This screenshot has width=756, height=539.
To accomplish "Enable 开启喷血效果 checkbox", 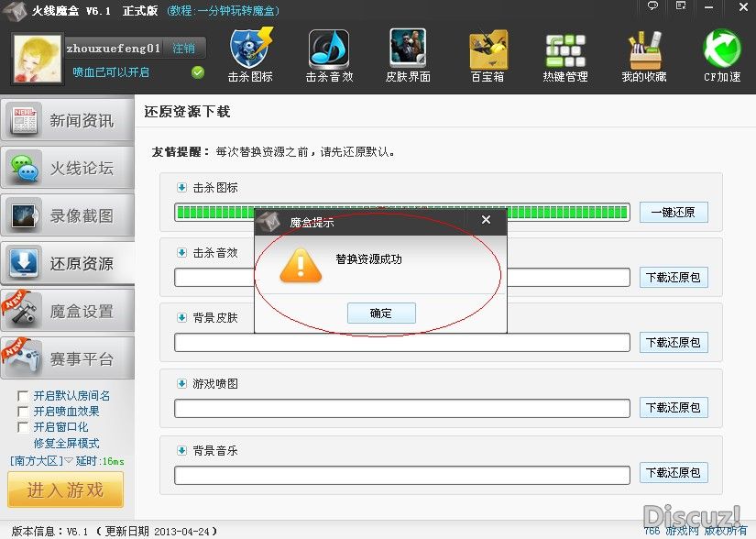I will (23, 412).
